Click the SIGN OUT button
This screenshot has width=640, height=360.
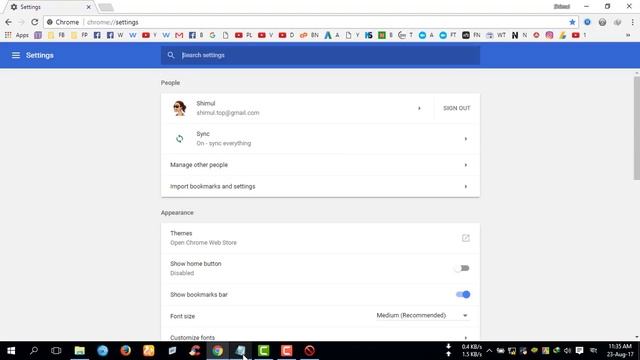pyautogui.click(x=457, y=108)
